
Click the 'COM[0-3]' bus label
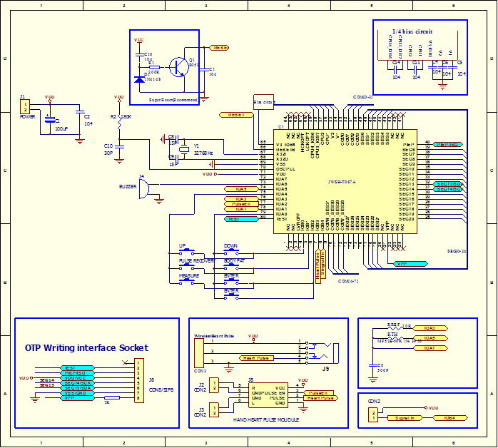tap(362, 97)
